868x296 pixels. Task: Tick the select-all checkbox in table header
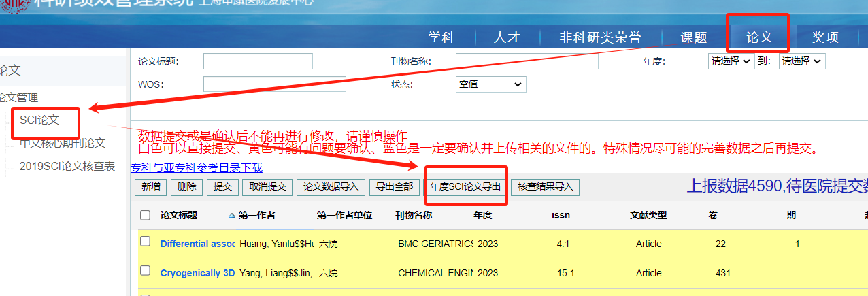pos(145,216)
